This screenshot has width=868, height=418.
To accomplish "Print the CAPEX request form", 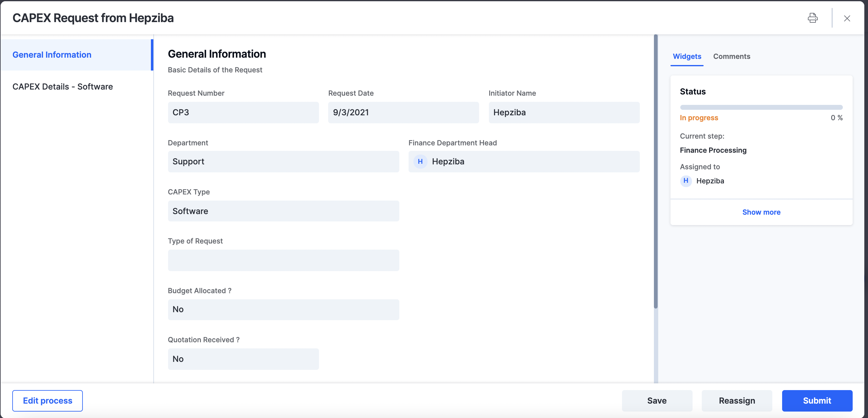I will [812, 18].
